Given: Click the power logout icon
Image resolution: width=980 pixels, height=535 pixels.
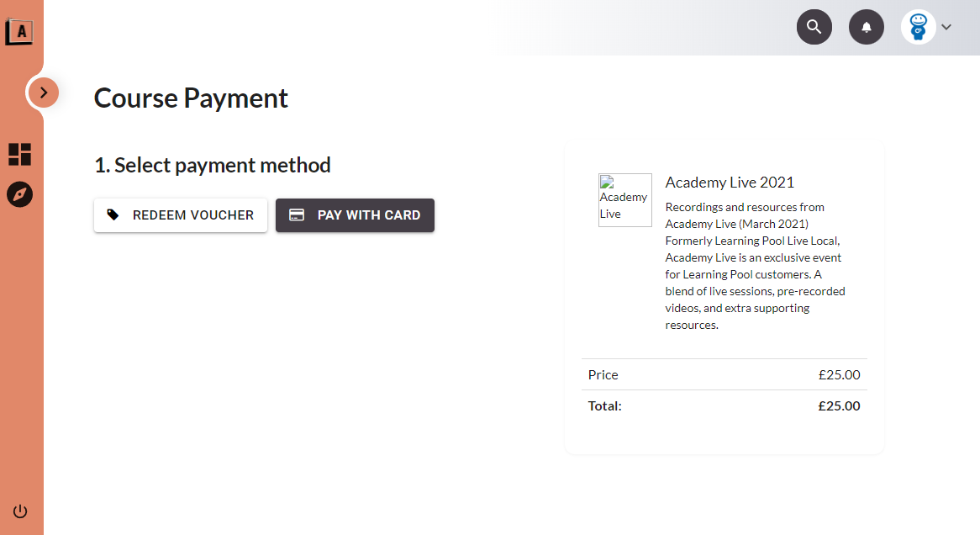Looking at the screenshot, I should [20, 511].
